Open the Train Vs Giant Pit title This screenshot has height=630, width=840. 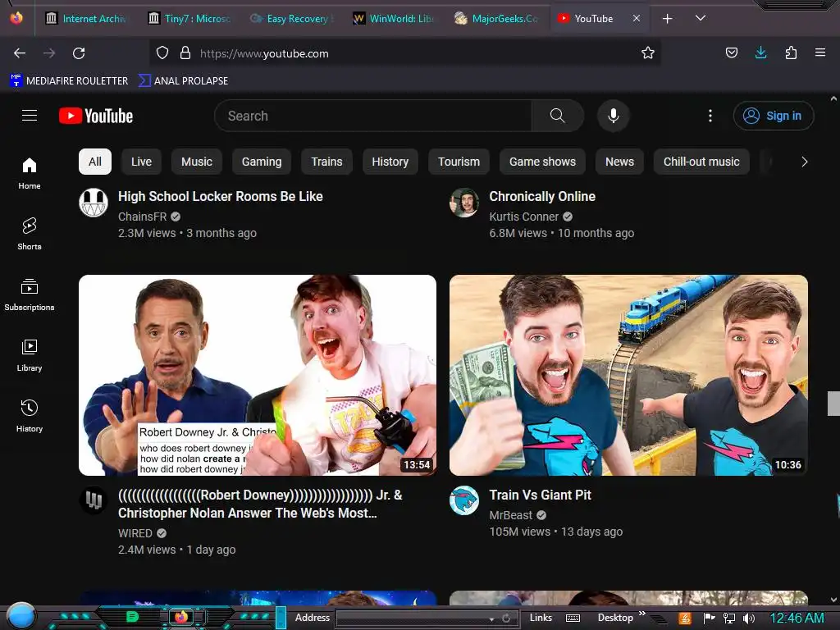tap(540, 495)
